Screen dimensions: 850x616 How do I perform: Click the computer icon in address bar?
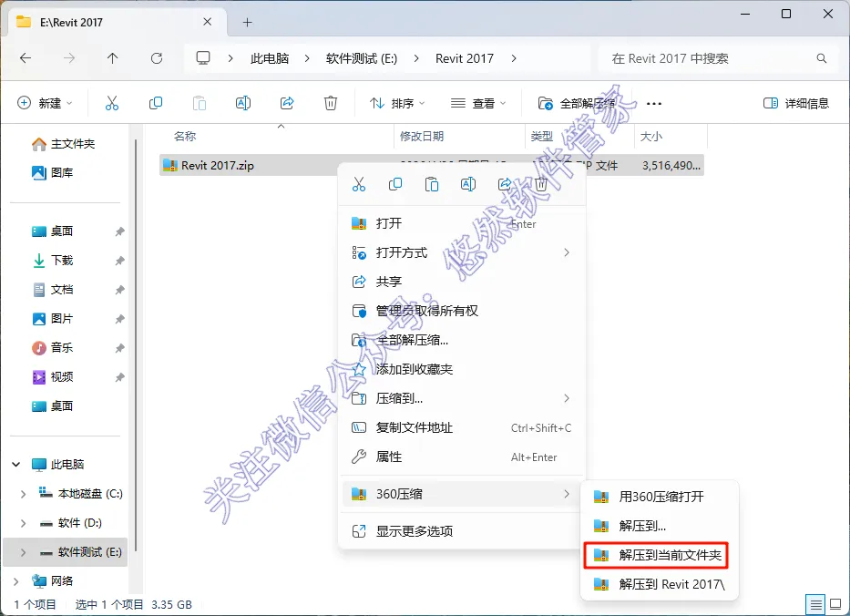tap(203, 58)
